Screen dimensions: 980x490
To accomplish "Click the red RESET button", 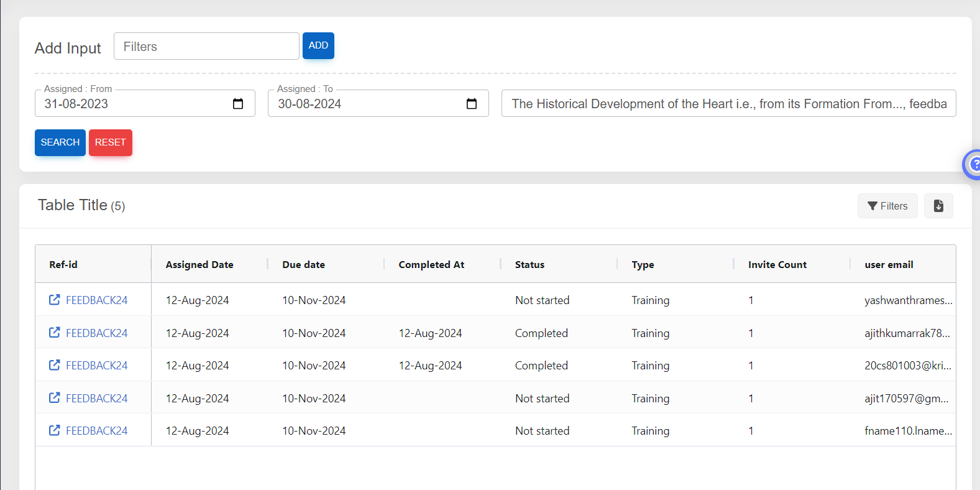I will [111, 142].
